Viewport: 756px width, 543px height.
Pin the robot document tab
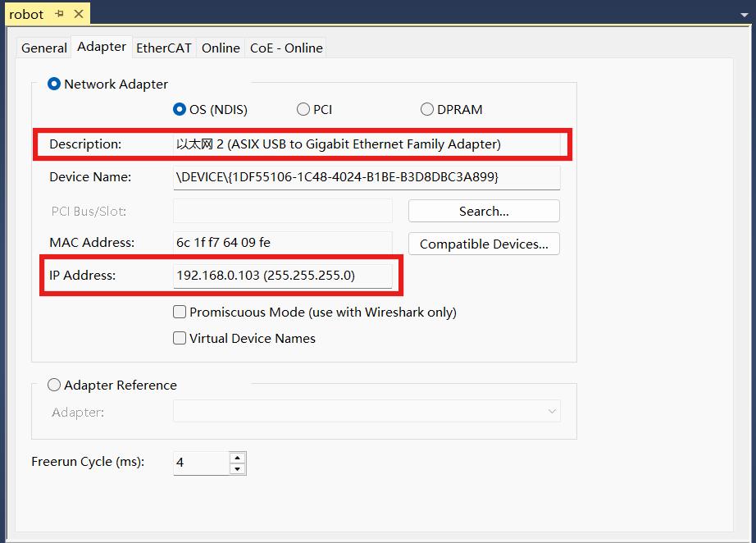60,14
